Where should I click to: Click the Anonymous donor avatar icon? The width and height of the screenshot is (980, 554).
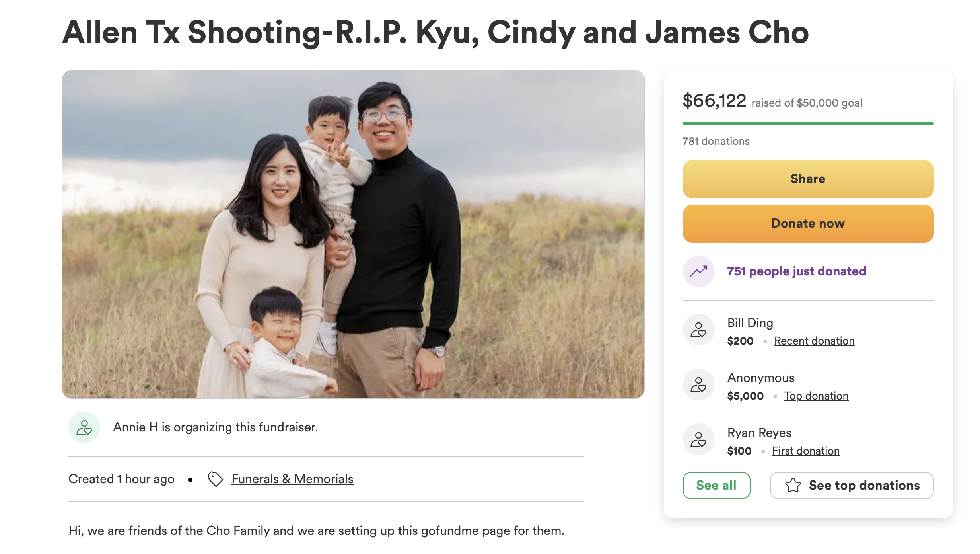tap(698, 384)
